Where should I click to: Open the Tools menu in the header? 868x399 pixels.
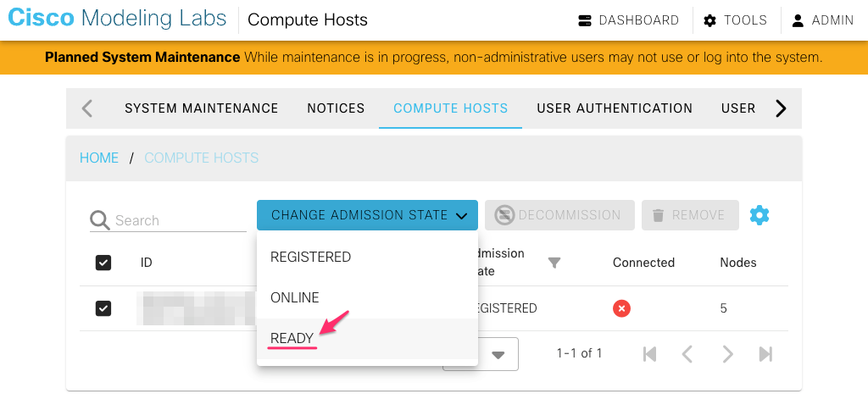pyautogui.click(x=736, y=20)
